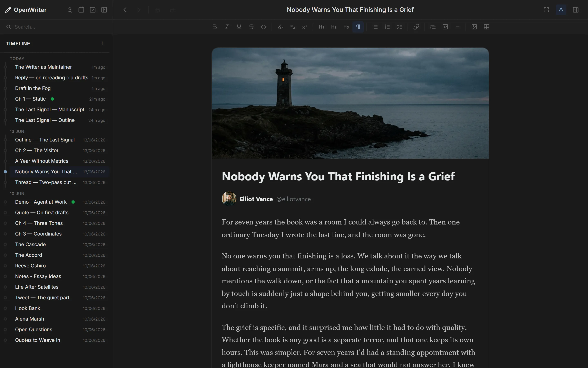Open 'The Writer as Maintainer' document
588x368 pixels.
tap(59, 67)
